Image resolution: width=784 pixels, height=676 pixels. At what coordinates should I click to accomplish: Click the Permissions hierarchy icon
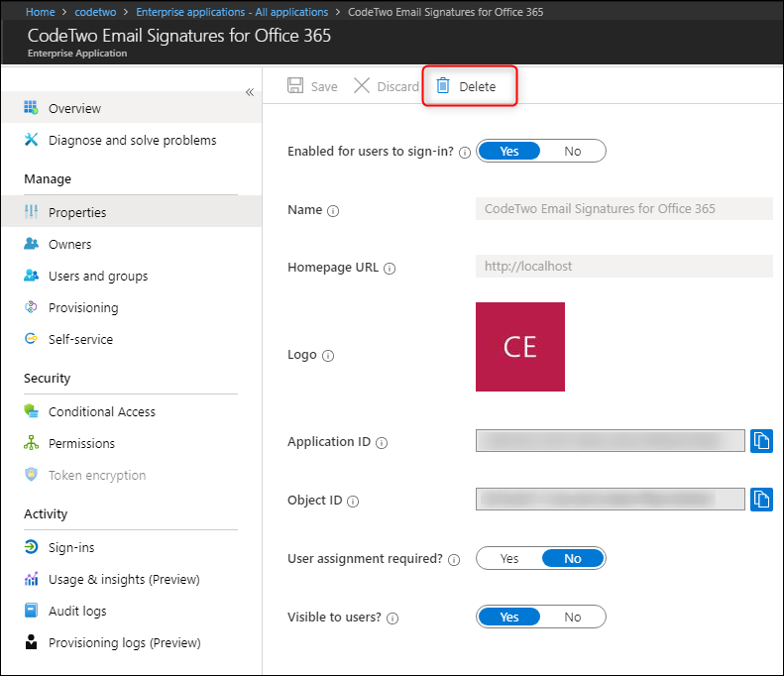tap(31, 442)
